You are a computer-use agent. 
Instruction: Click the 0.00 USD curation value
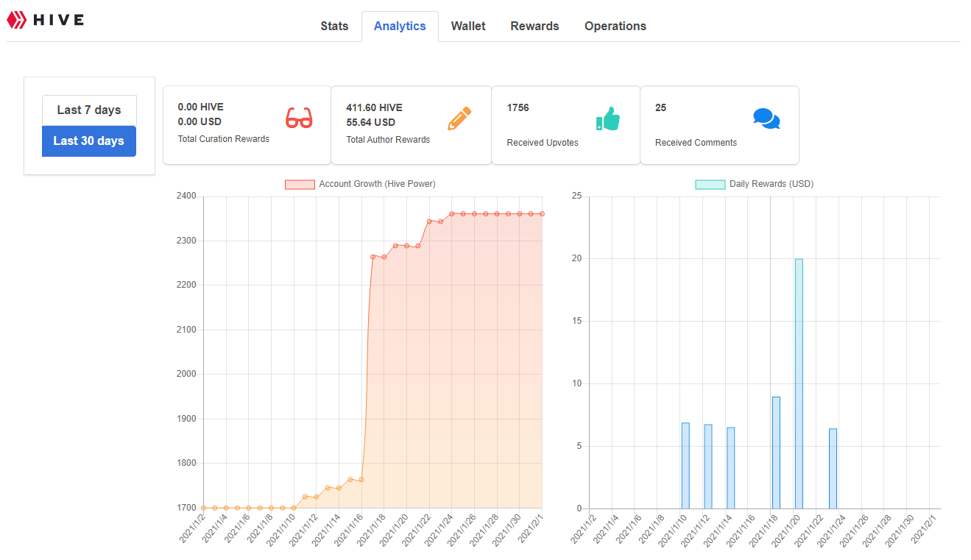click(200, 122)
